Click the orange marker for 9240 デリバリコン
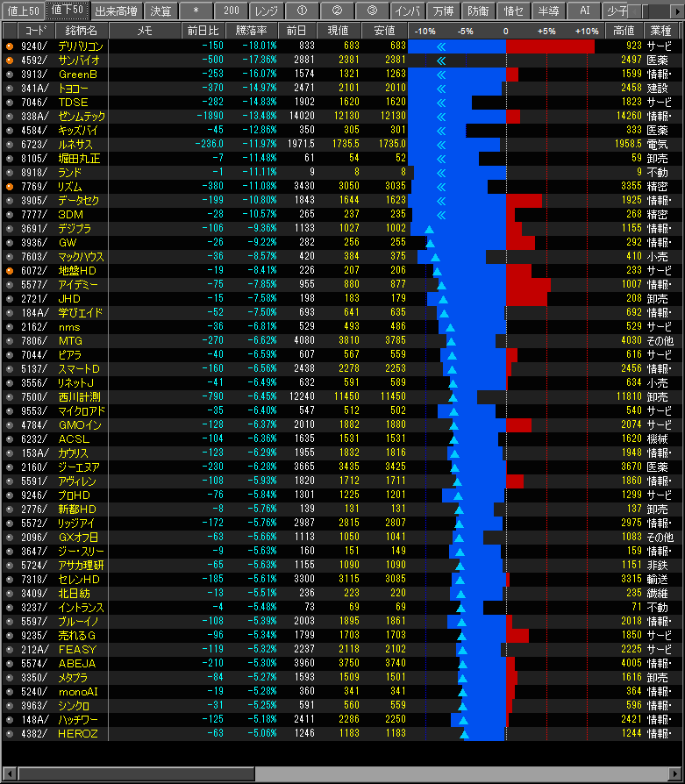 pos(10,46)
